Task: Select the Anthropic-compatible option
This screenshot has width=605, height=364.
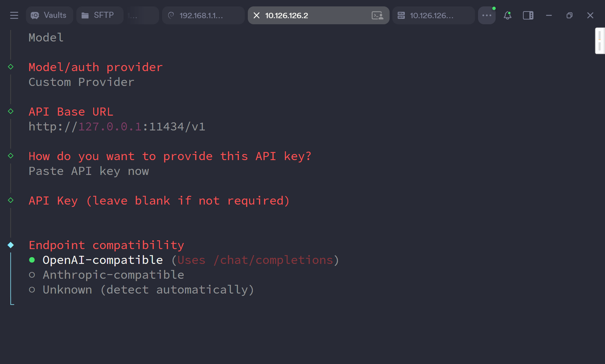Action: [x=113, y=274]
